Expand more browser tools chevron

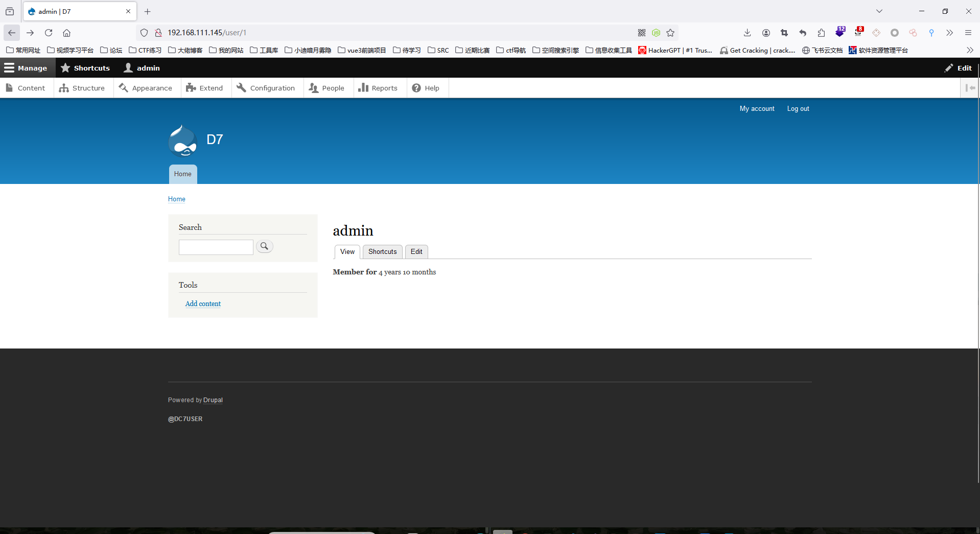coord(949,33)
